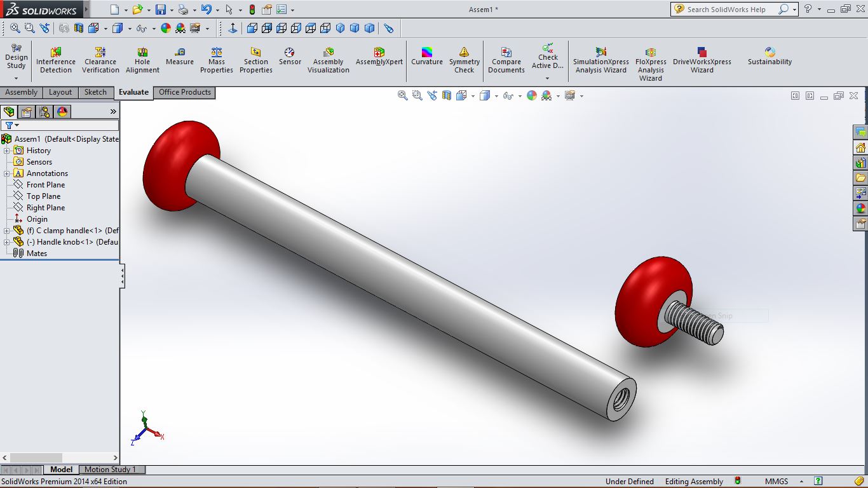Image resolution: width=868 pixels, height=488 pixels.
Task: Select the Model tab at bottom
Action: [61, 470]
